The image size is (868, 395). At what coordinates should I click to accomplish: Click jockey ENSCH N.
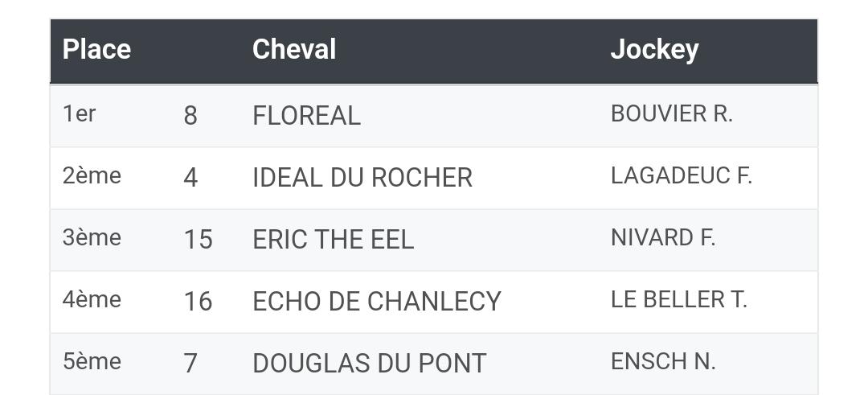click(663, 362)
